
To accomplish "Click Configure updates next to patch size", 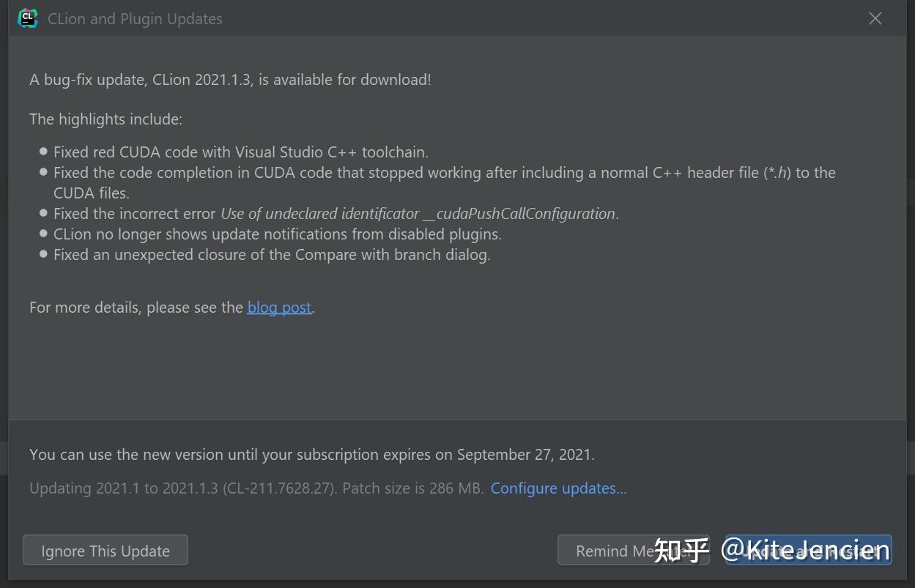I will (x=558, y=488).
